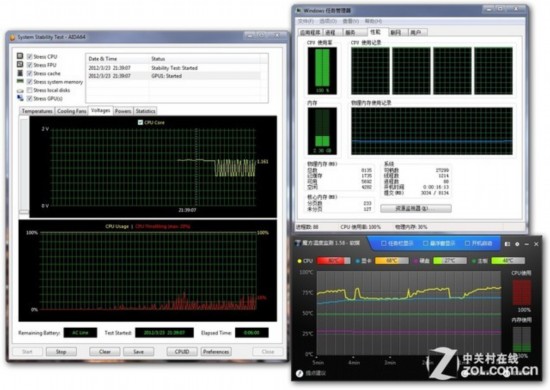Click the Stress system memory icon
550x390 pixels.
click(x=20, y=81)
